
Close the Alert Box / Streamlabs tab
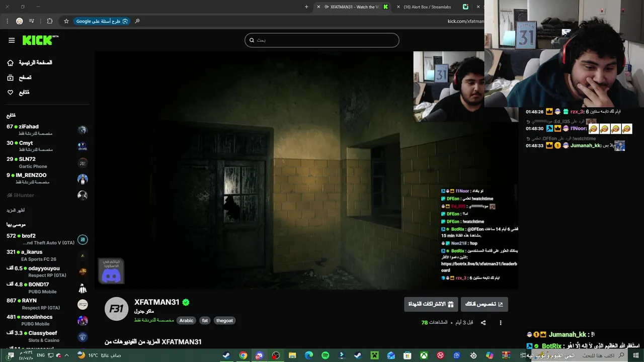tap(399, 7)
